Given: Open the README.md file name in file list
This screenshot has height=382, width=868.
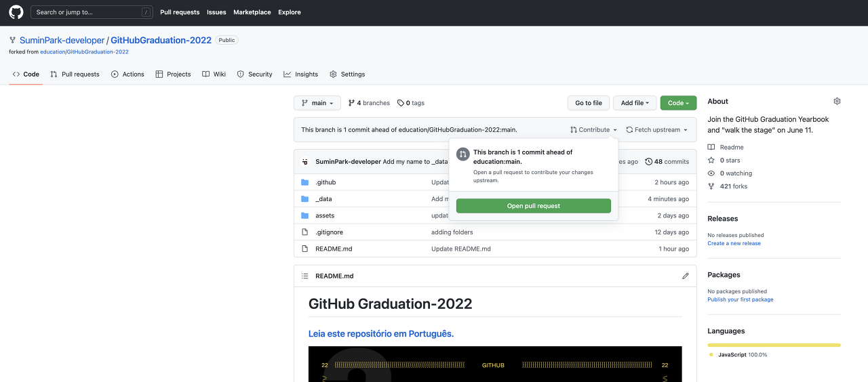Looking at the screenshot, I should point(334,249).
